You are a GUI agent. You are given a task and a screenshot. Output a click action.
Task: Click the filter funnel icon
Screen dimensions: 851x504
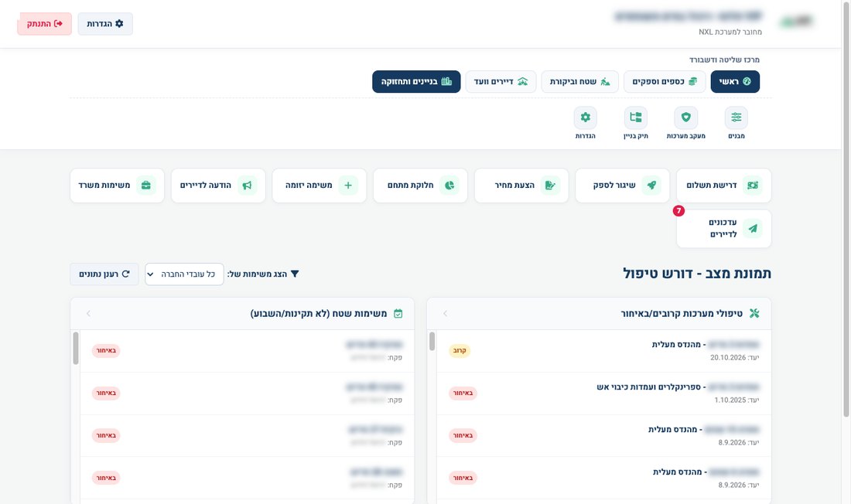(x=295, y=274)
